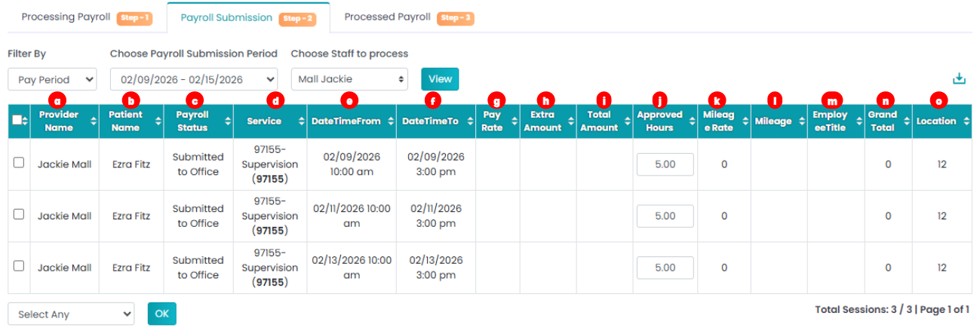Sort by DateTimeFrom column arrows

[x=390, y=121]
